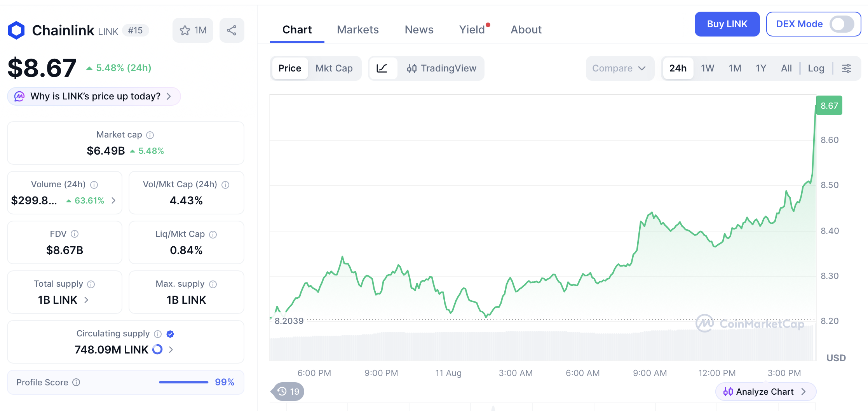
Task: Expand Volume (24h) details arrow
Action: click(113, 200)
